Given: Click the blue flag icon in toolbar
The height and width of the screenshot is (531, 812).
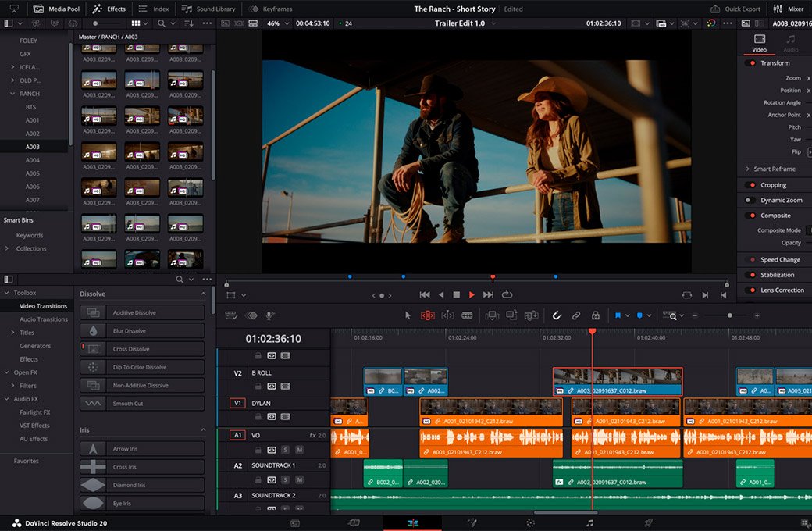Looking at the screenshot, I should pyautogui.click(x=618, y=315).
